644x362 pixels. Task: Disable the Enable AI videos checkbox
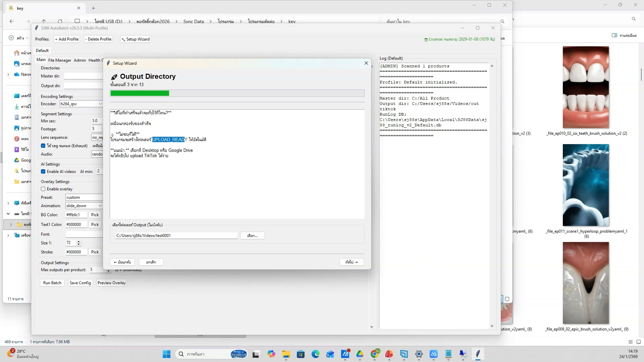tap(43, 172)
